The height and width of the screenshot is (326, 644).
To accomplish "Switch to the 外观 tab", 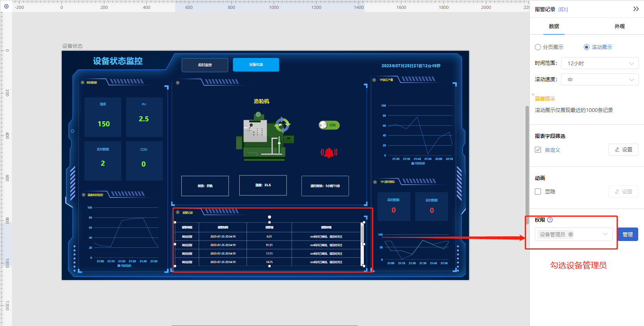I will (620, 26).
